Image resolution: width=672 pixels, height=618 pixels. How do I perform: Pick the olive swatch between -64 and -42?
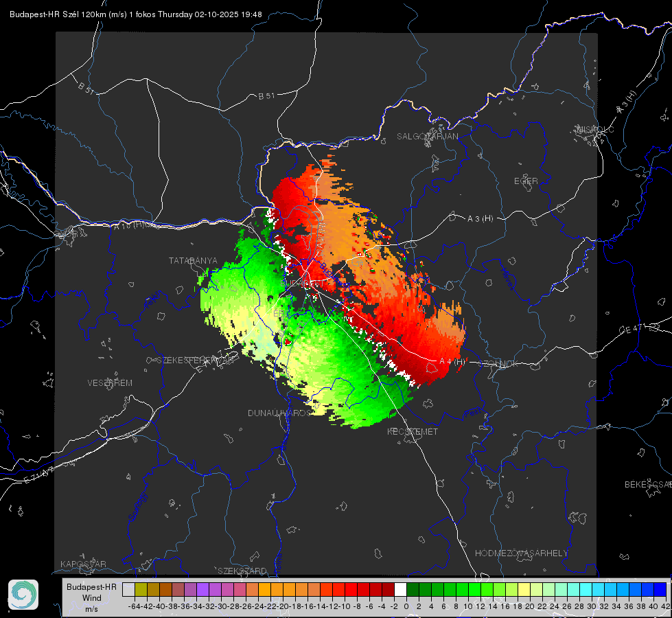coord(141,589)
